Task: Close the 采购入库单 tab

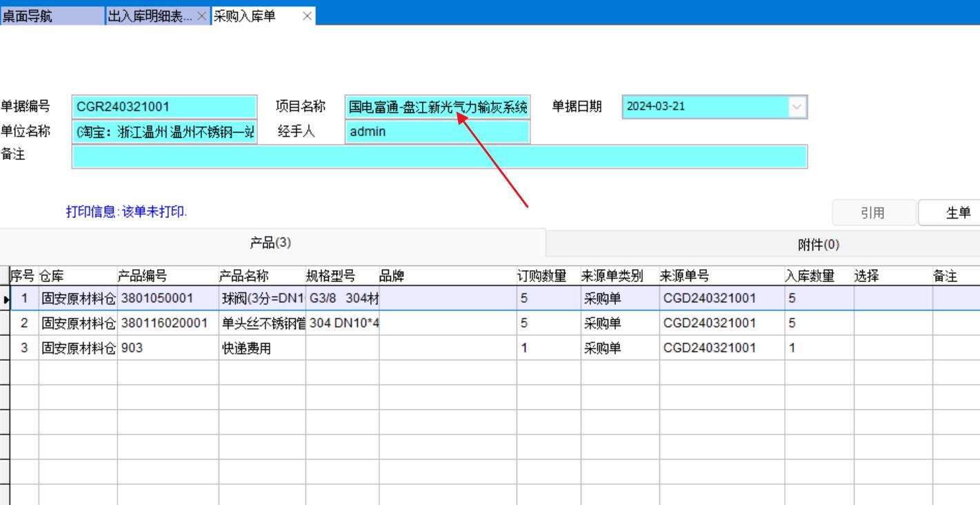Action: point(307,17)
